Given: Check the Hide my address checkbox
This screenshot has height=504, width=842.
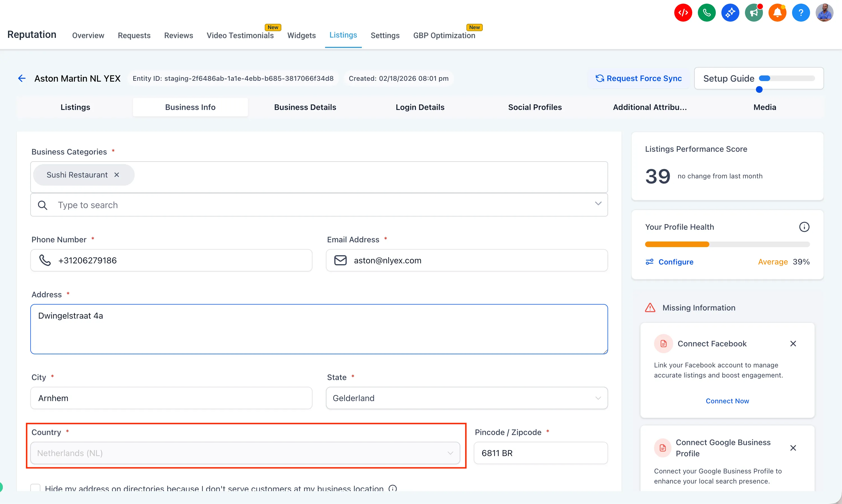Looking at the screenshot, I should (35, 488).
